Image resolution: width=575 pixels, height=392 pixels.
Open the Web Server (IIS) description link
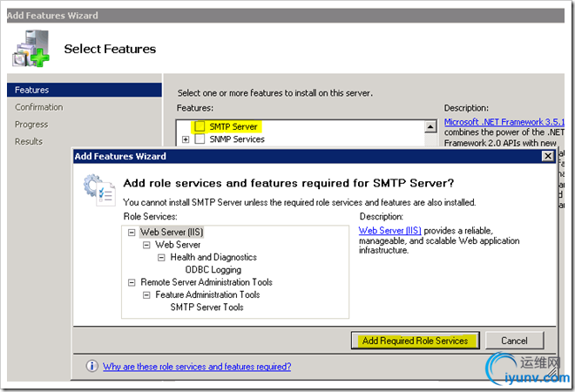tap(389, 231)
